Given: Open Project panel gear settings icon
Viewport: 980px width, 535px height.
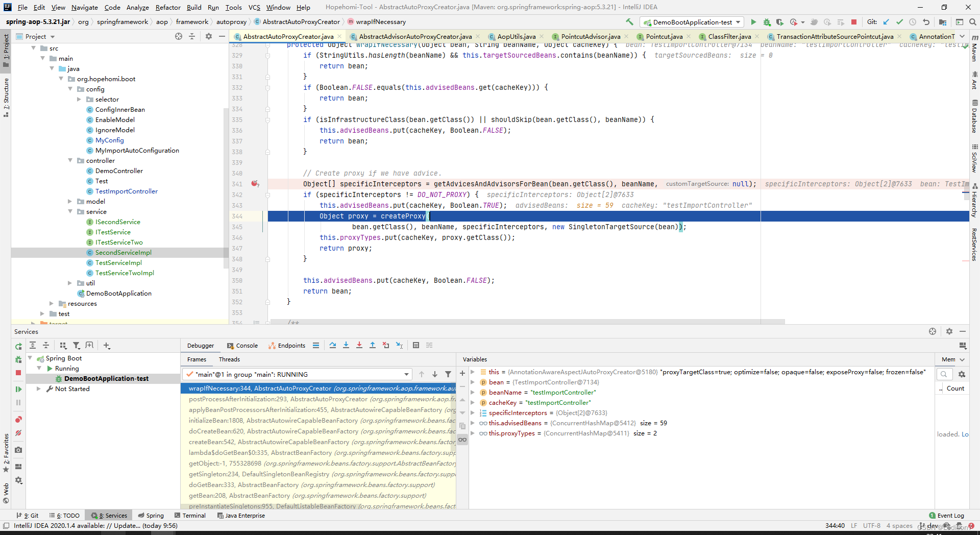Looking at the screenshot, I should coord(209,36).
